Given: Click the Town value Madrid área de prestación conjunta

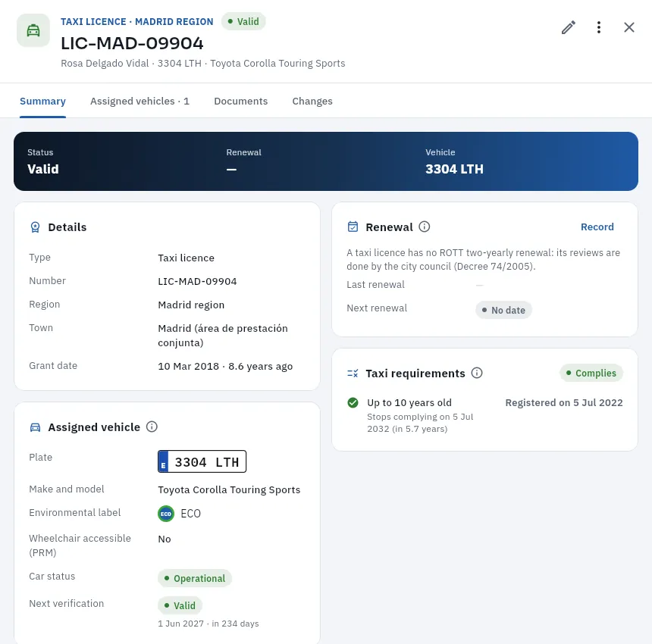Looking at the screenshot, I should click(223, 336).
